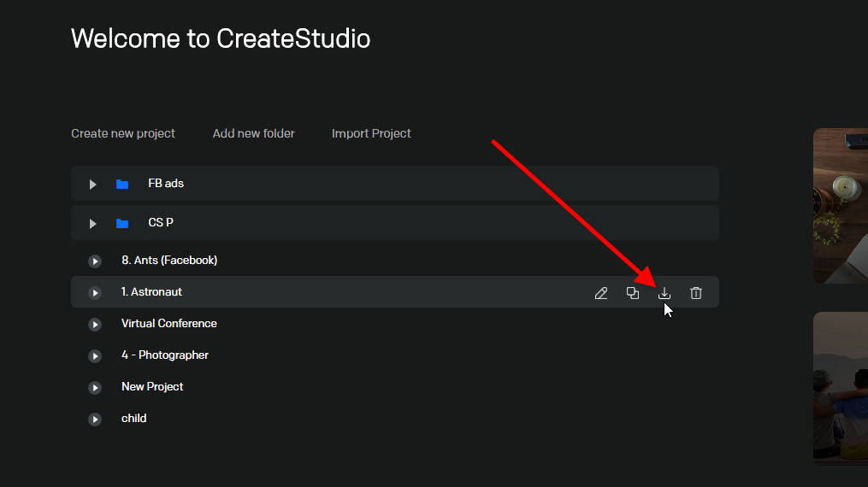This screenshot has height=487, width=868.
Task: Click the rename pencil icon for 1. Astronaut
Action: [x=600, y=293]
